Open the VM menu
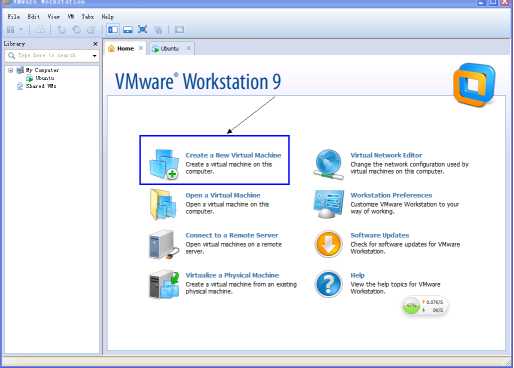Image resolution: width=514 pixels, height=368 pixels. coord(71,17)
